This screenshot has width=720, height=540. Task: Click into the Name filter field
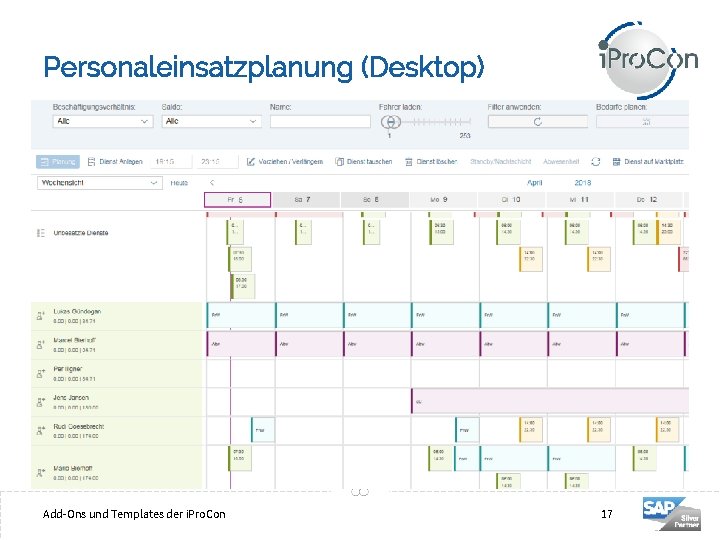point(320,121)
